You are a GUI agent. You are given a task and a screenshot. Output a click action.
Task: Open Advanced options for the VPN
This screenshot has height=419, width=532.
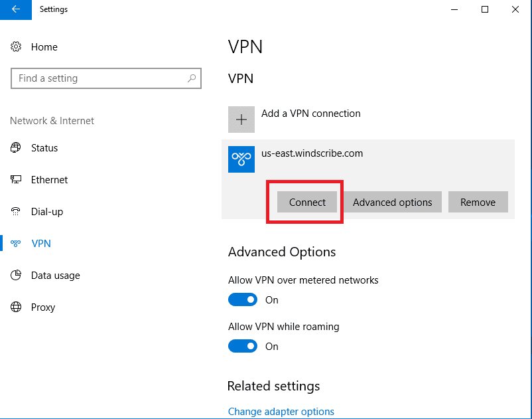(392, 203)
